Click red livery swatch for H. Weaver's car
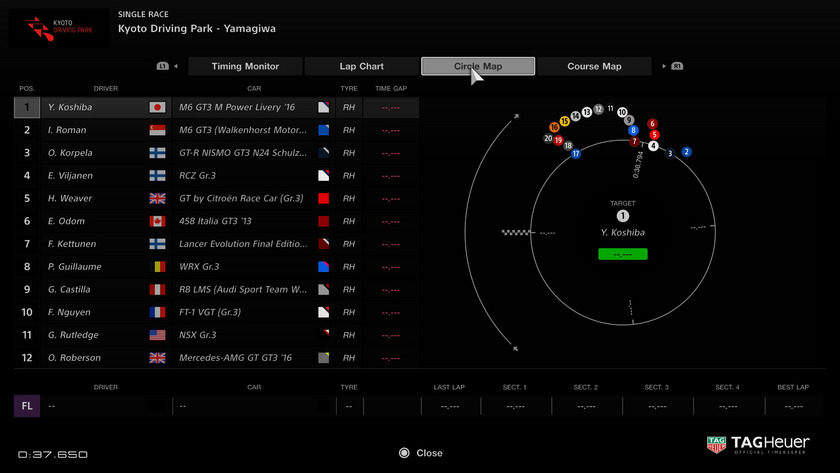Viewport: 840px width, 473px height. tap(323, 199)
